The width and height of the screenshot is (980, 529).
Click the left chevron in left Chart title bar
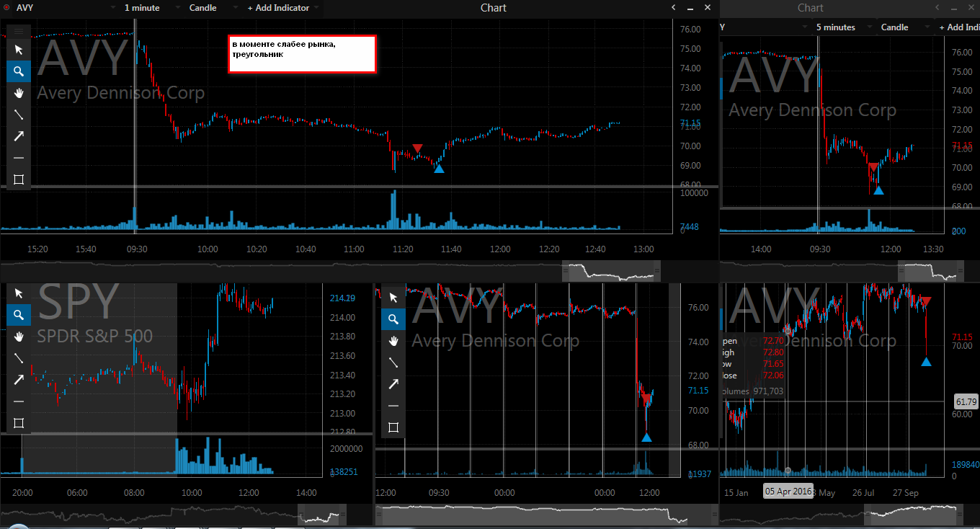pos(673,7)
